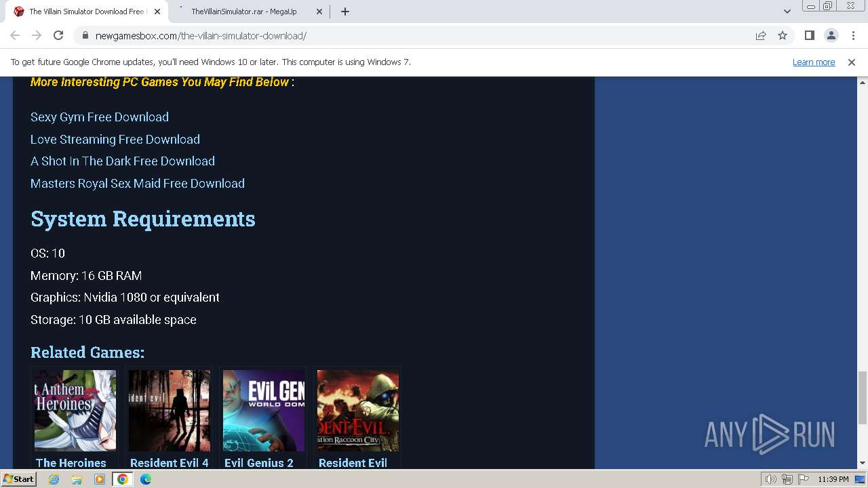
Task: Launch Internet Explorer from taskbar
Action: pyautogui.click(x=54, y=479)
